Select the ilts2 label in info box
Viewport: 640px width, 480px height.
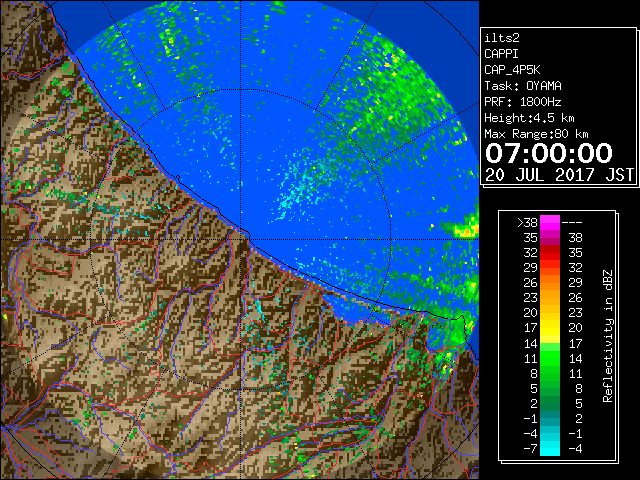tap(502, 38)
